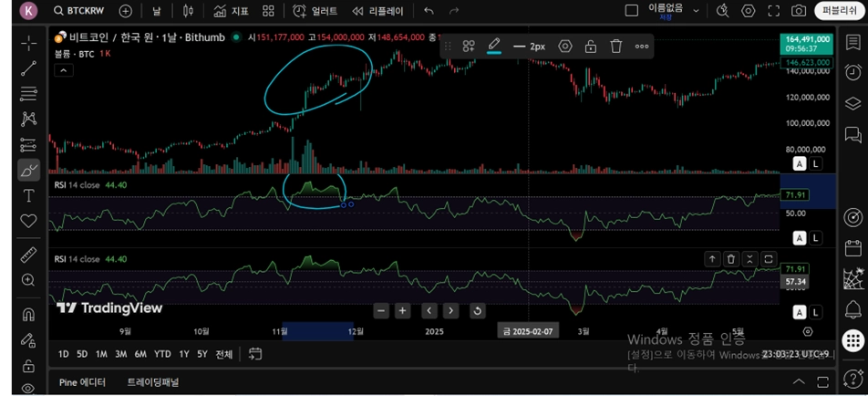The width and height of the screenshot is (868, 396).
Task: Open the forecasting and measurement tools
Action: tap(29, 145)
